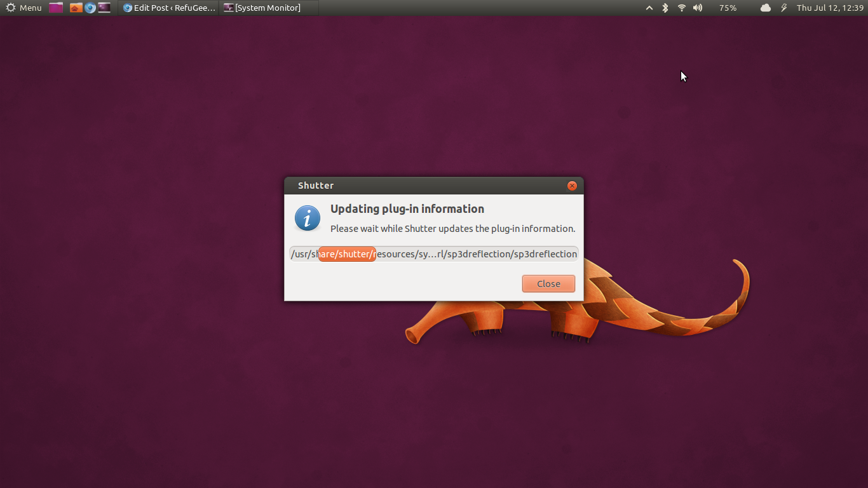Expand hidden tray icons with the up arrow
The image size is (868, 488).
(x=649, y=8)
